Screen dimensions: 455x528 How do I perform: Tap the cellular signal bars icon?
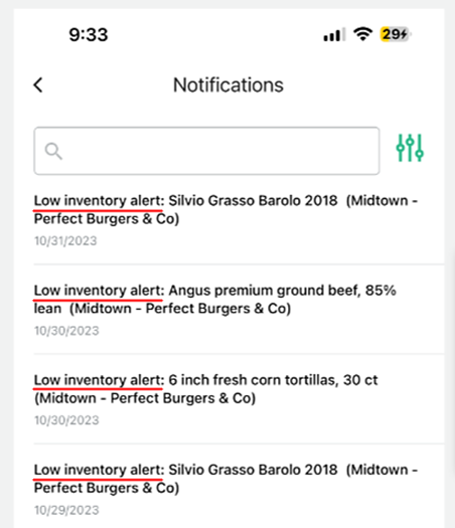pos(334,34)
